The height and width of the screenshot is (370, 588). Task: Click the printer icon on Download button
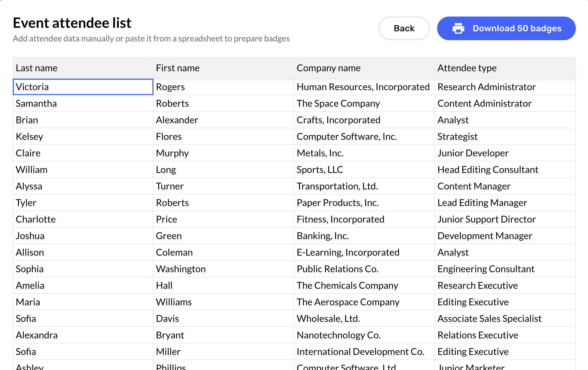[458, 28]
